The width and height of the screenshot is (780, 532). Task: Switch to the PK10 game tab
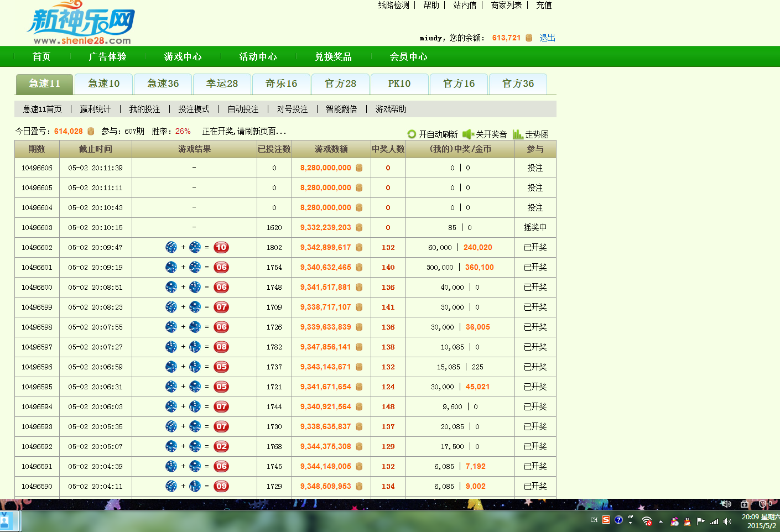(399, 84)
